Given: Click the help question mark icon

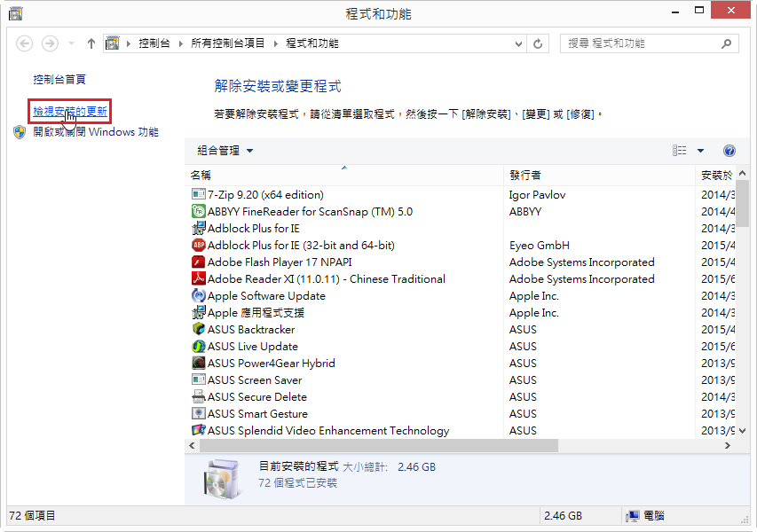Looking at the screenshot, I should tap(729, 151).
